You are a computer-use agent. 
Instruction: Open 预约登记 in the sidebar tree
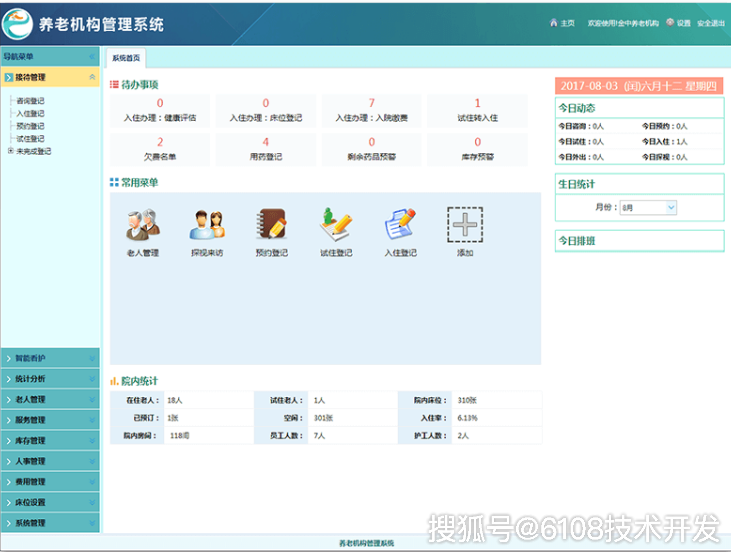pyautogui.click(x=30, y=126)
